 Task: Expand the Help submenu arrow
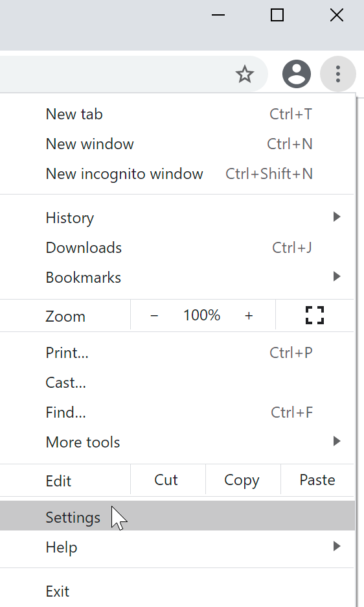[x=337, y=546]
